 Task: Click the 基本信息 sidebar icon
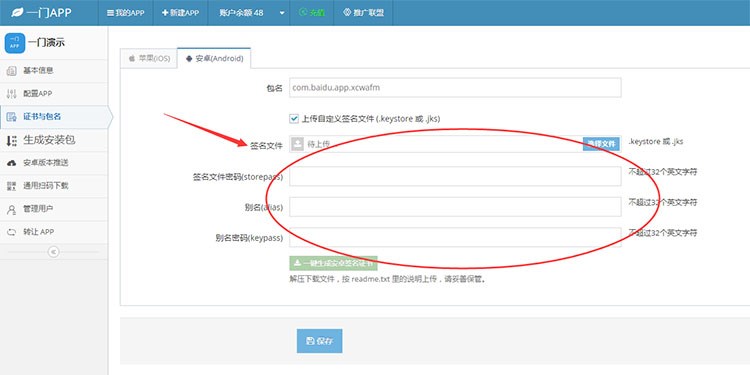11,71
